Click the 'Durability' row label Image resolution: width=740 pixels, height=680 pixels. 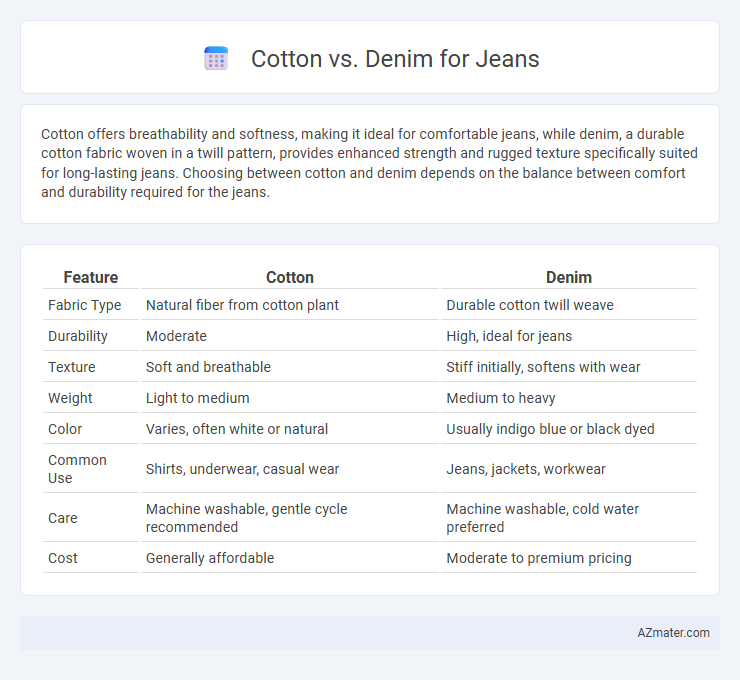(x=78, y=336)
